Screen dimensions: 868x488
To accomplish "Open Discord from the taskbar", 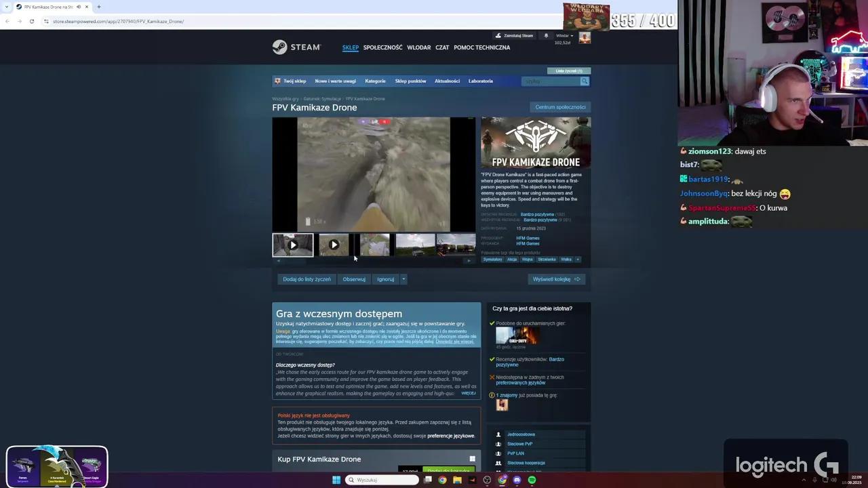I will coord(517,480).
